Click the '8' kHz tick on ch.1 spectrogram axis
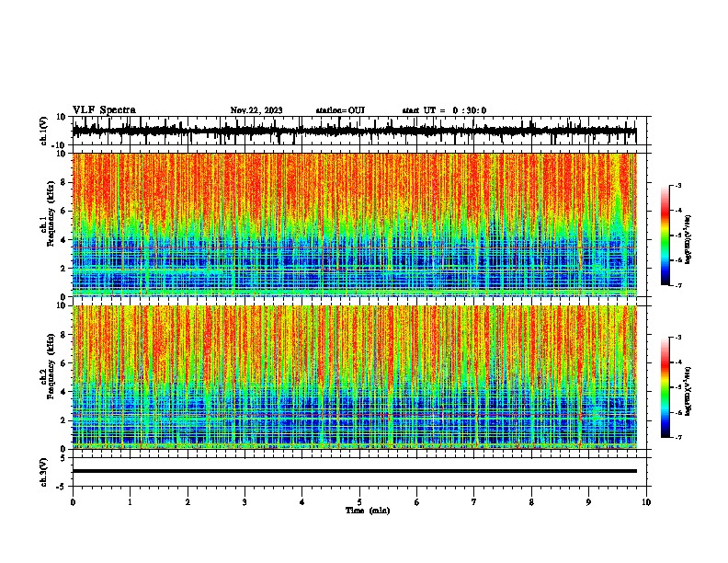Viewport: 728px width, 563px height. click(x=63, y=182)
